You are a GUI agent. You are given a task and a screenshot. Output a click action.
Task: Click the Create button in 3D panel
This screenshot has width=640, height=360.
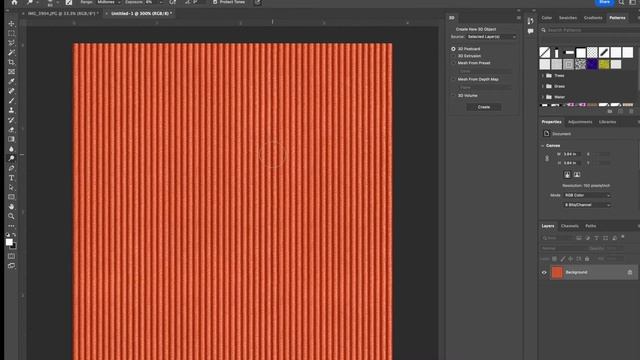tap(484, 107)
